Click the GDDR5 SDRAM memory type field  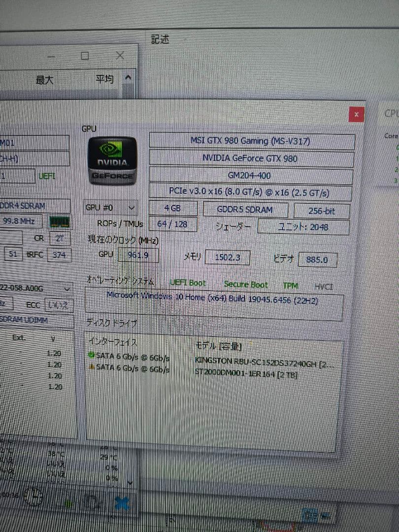245,210
